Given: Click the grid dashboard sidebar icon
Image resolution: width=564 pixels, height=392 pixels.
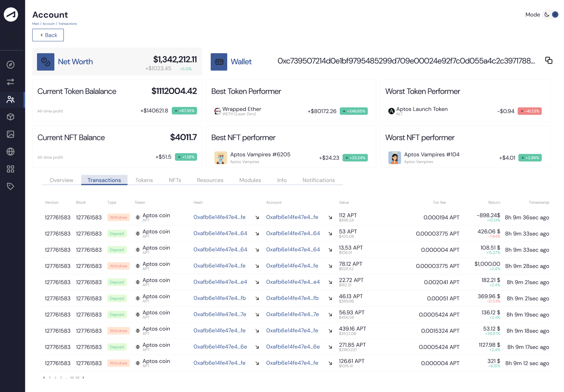Looking at the screenshot, I should (x=10, y=169).
